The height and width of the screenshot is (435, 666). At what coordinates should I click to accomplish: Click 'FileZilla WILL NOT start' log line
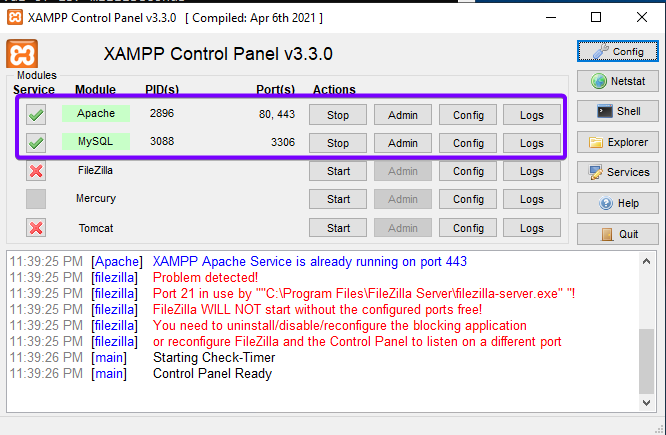317,310
